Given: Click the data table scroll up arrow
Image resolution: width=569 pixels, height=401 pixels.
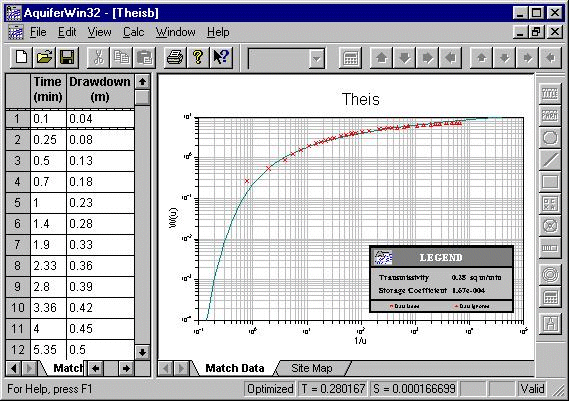Looking at the screenshot, I should (142, 82).
